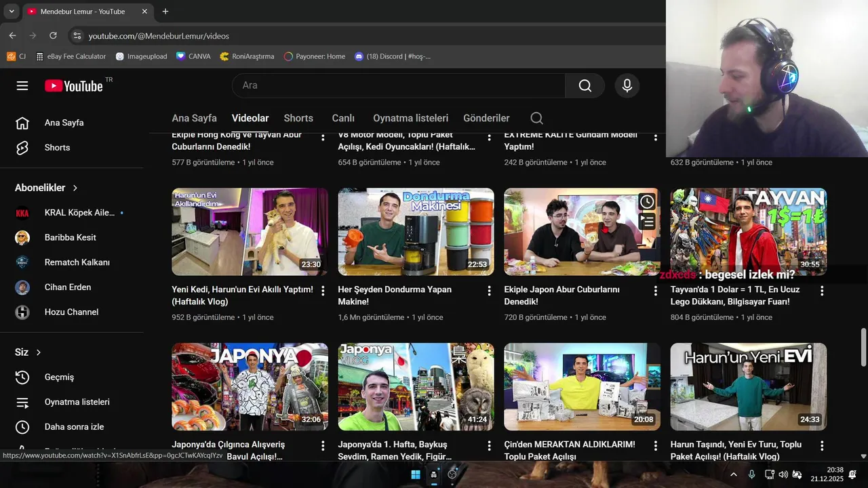Start voice search with microphone icon
868x488 pixels.
point(627,85)
